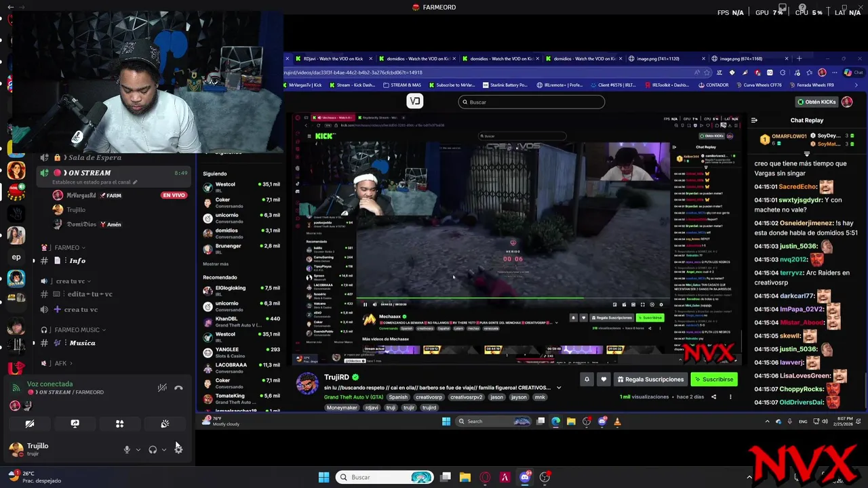The image size is (868, 488).
Task: Open the CONTADOR bookmark
Action: [713, 85]
